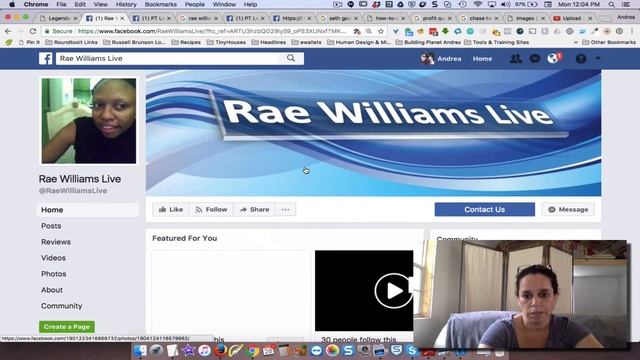Screen dimensions: 640x360
Task: Open the Headlines bookmark folder
Action: coord(269,42)
